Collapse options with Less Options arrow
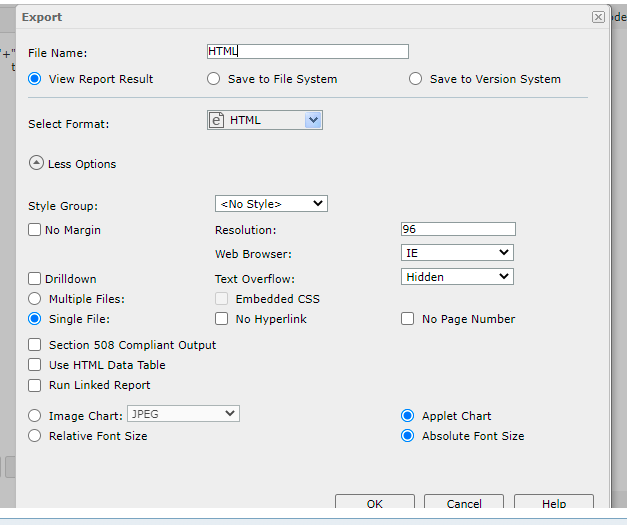 click(36, 163)
